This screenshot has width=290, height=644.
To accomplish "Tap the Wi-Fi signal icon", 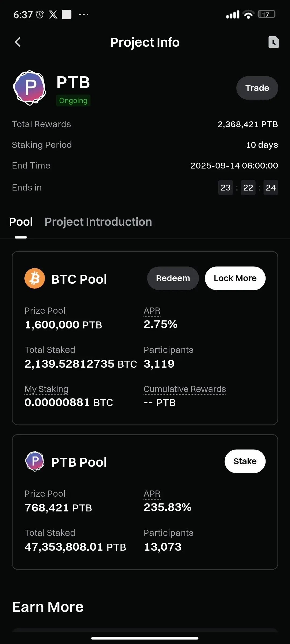I will pyautogui.click(x=248, y=14).
